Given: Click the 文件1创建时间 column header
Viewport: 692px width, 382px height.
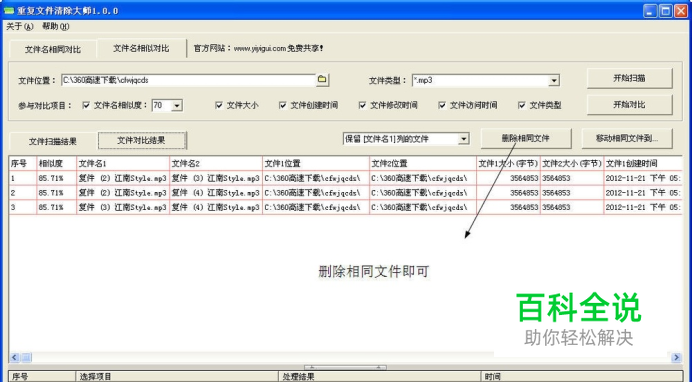Looking at the screenshot, I should pos(643,164).
